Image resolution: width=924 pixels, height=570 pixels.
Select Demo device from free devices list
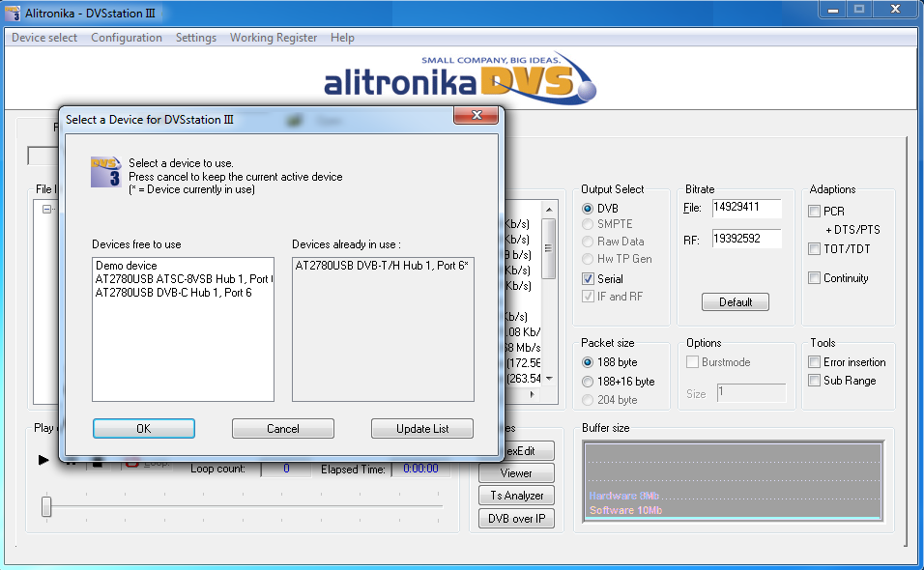pyautogui.click(x=126, y=266)
